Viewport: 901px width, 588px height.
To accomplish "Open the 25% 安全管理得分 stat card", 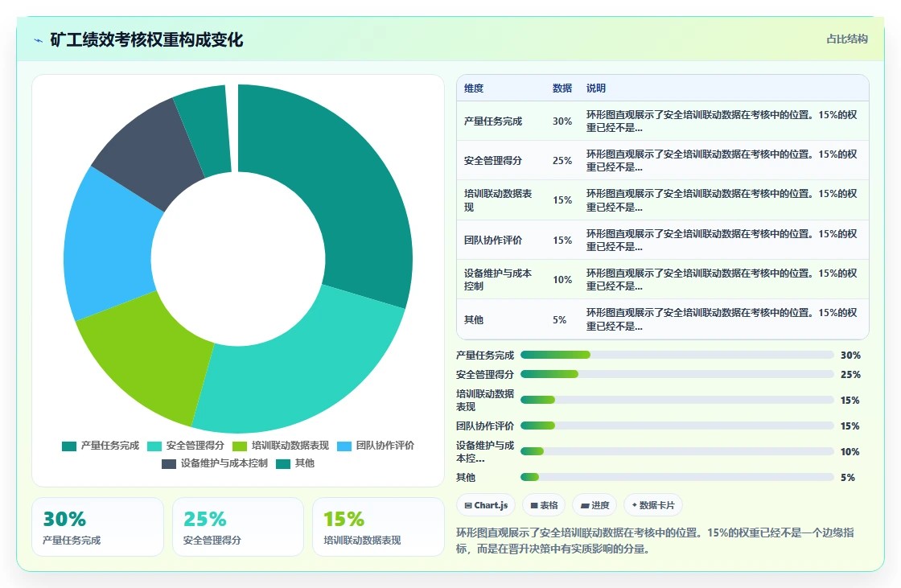I will (238, 527).
